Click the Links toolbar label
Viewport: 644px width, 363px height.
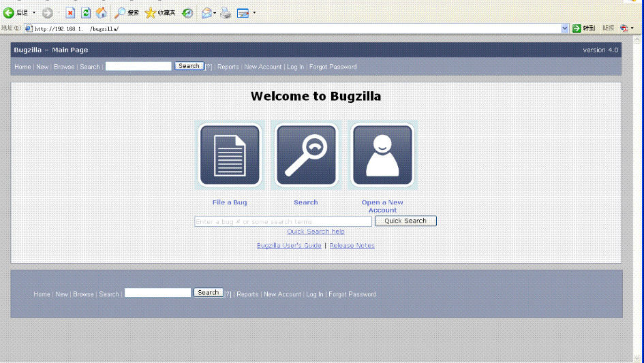pos(609,28)
